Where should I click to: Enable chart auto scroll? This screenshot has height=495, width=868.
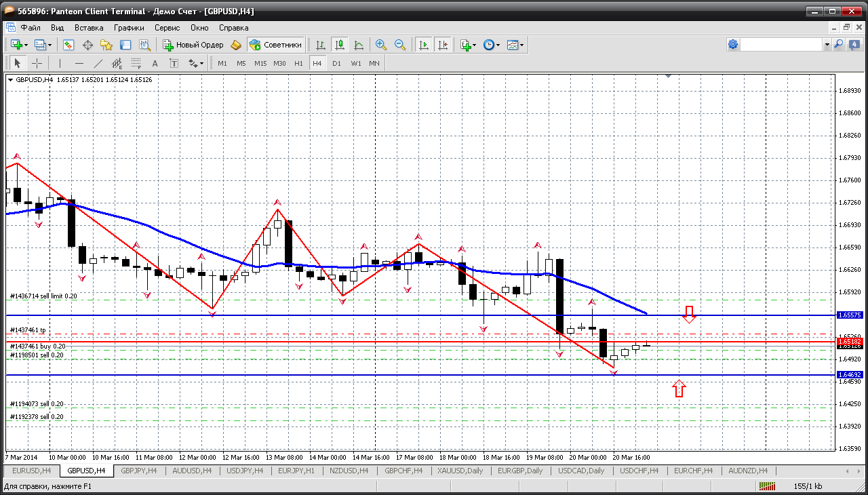424,45
